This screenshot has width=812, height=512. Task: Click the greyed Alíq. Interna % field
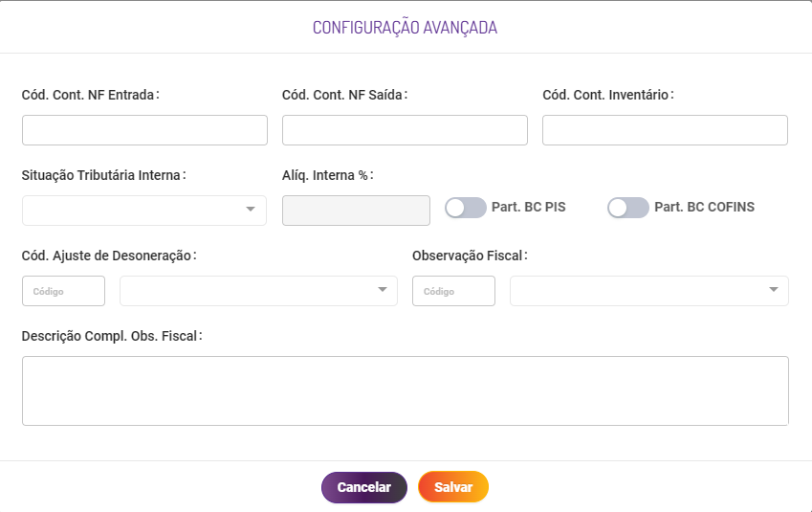[x=356, y=211]
